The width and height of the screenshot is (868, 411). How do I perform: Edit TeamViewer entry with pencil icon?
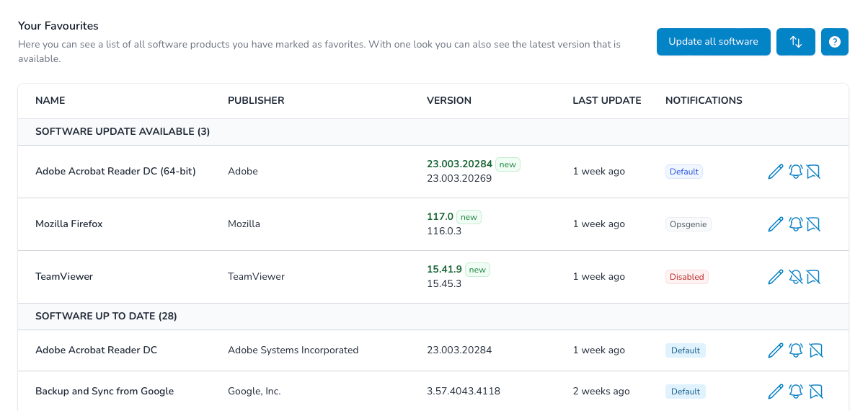point(776,277)
